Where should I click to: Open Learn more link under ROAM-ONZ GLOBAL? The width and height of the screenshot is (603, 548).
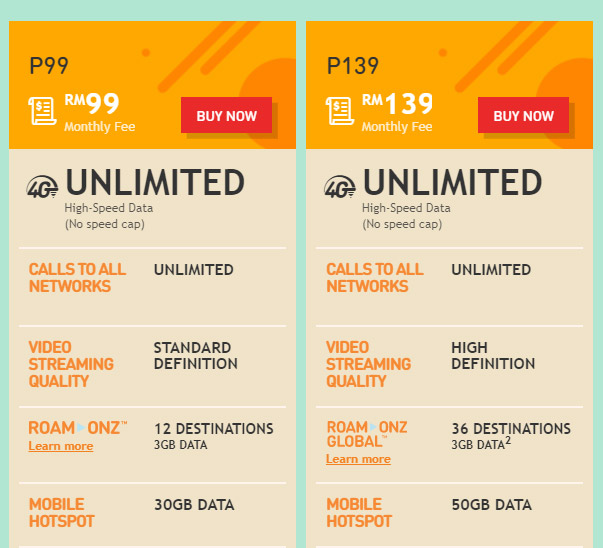point(358,459)
